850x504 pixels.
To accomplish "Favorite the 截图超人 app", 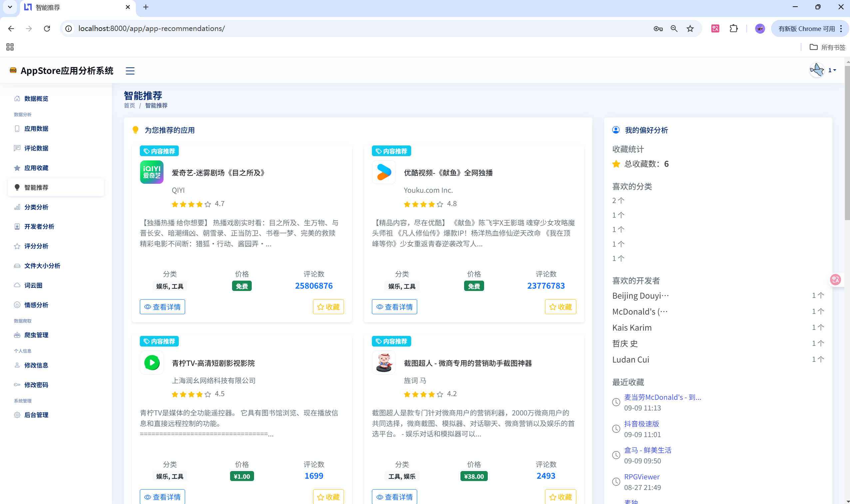I will (x=561, y=497).
